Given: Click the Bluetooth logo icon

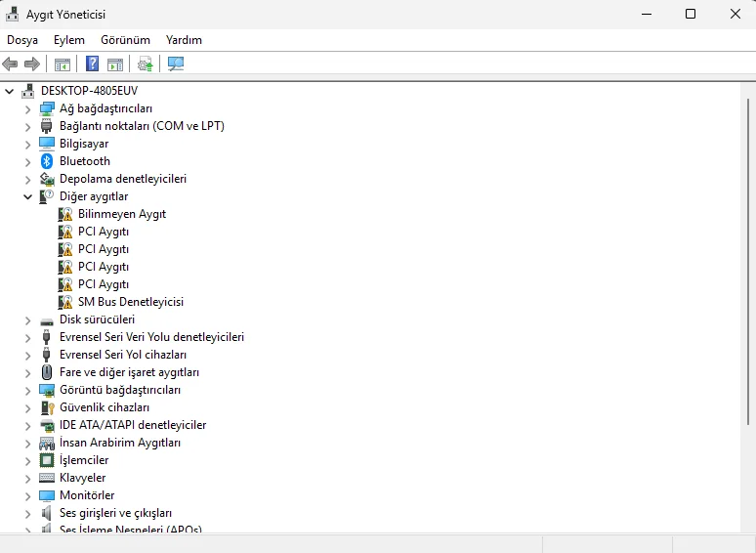Looking at the screenshot, I should pyautogui.click(x=47, y=161).
